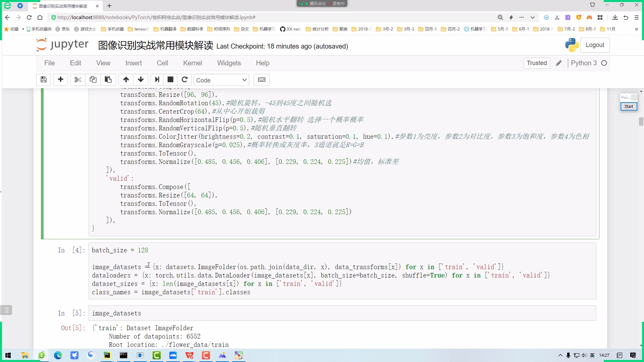This screenshot has width=644, height=362.
Task: Show hidden system tray icons
Action: pyautogui.click(x=560, y=355)
